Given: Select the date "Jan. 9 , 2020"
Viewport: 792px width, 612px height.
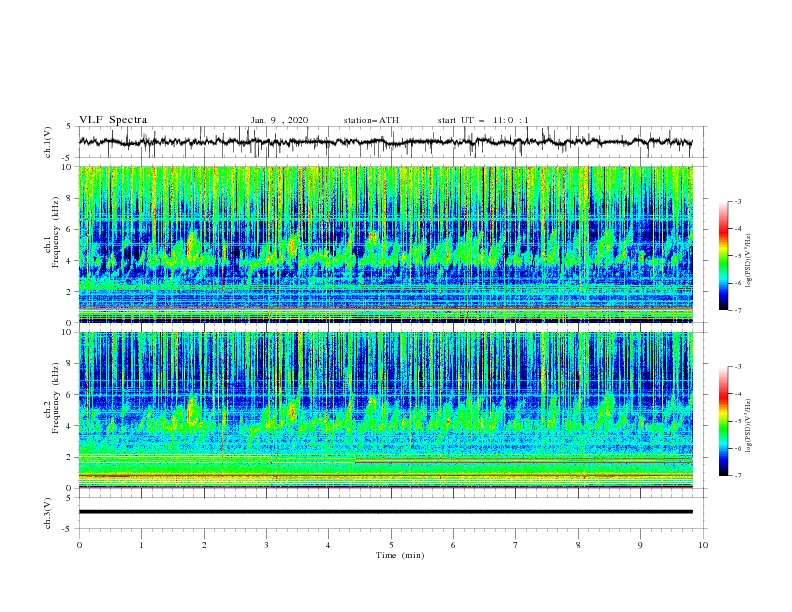Looking at the screenshot, I should click(279, 120).
